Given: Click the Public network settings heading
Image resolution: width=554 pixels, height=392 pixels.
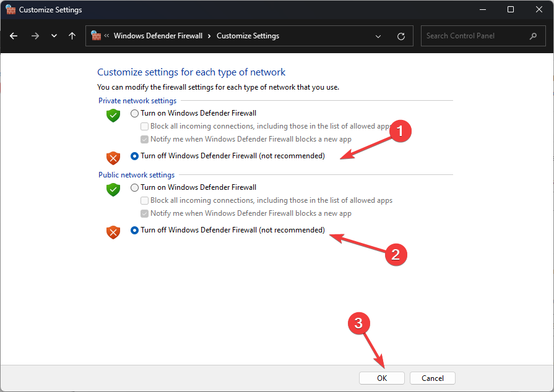Looking at the screenshot, I should coord(136,174).
